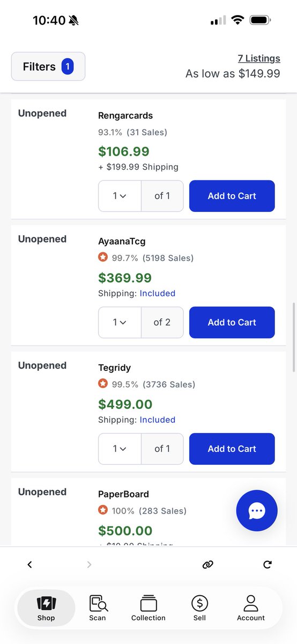Image resolution: width=297 pixels, height=644 pixels.
Task: Add the $106.99 Rengarcards item to cart
Action: coord(232,196)
